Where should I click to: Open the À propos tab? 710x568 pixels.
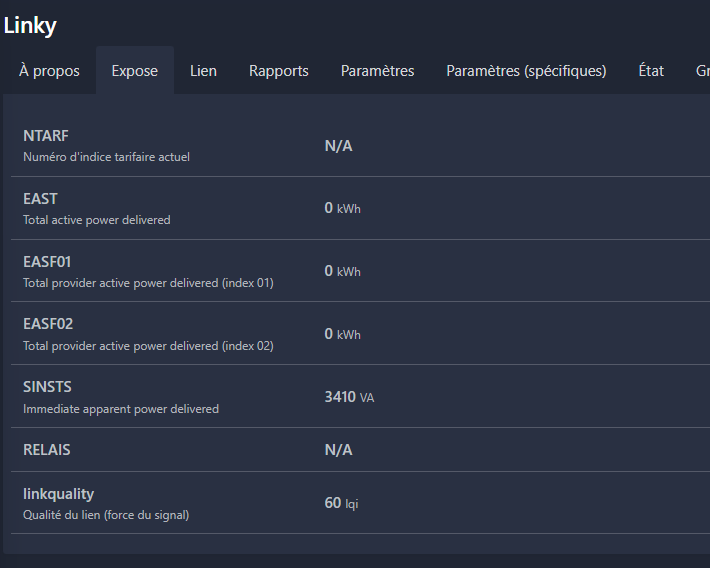49,71
